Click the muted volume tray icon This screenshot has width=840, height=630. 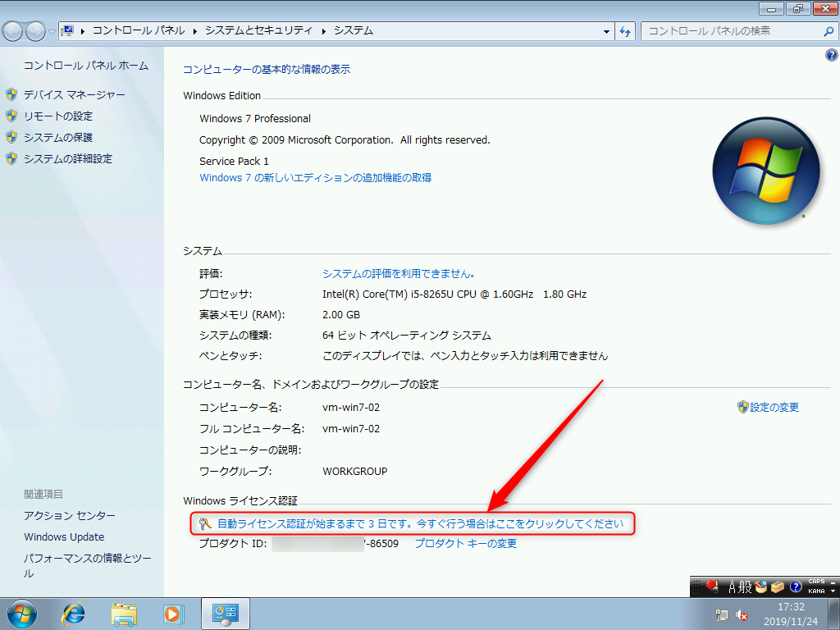tap(742, 615)
